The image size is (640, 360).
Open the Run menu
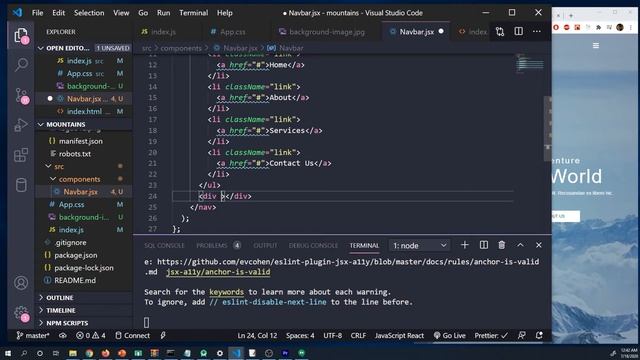coord(163,13)
